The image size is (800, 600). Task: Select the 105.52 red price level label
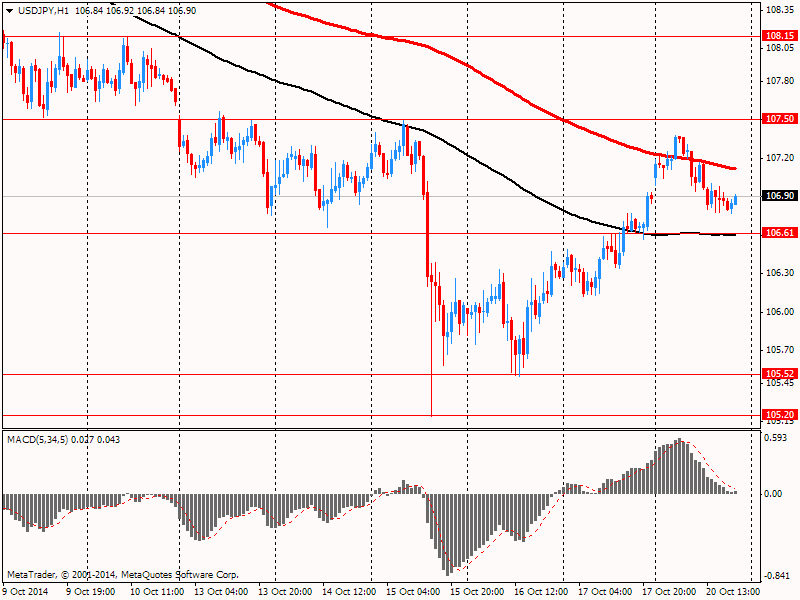point(780,374)
